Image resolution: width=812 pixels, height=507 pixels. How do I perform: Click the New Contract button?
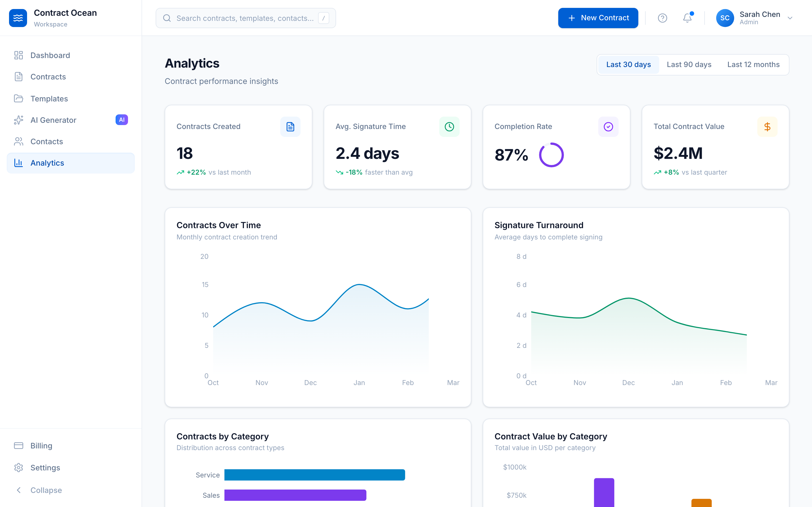click(598, 18)
